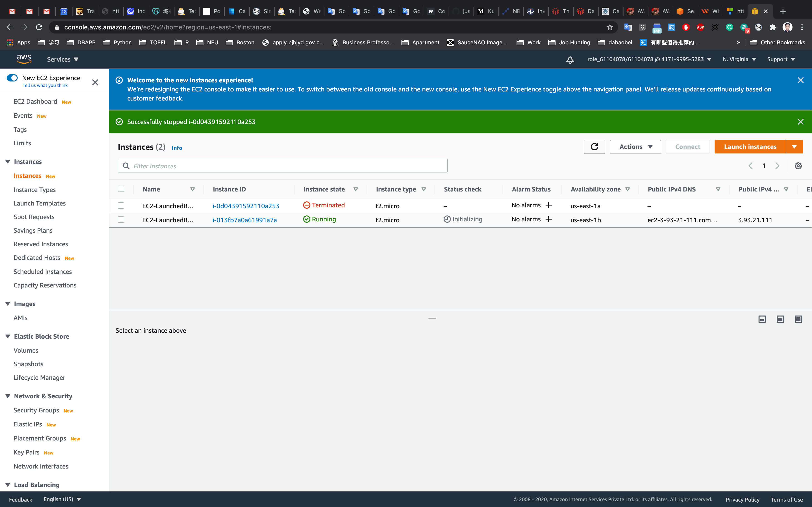Screen dimensions: 812x507
Task: Click the refresh instances button
Action: [x=594, y=147]
